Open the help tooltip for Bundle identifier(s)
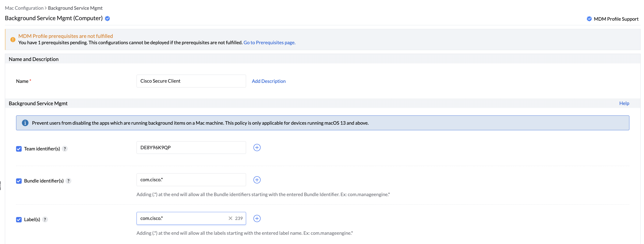 point(69,181)
